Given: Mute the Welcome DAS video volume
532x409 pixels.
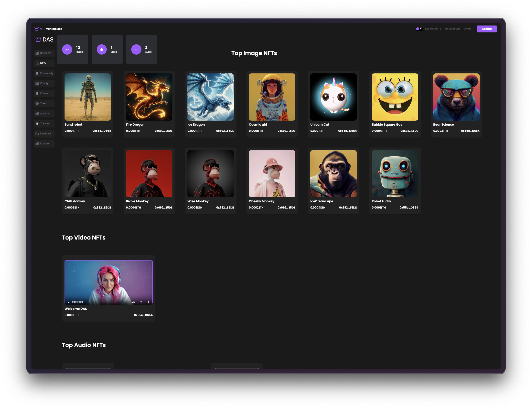Looking at the screenshot, I should coord(133,302).
